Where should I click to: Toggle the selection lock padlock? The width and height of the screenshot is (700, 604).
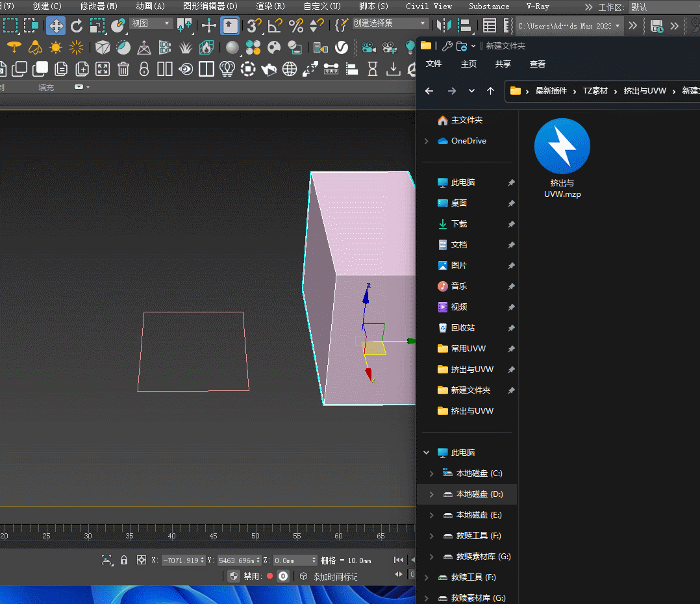pos(124,560)
